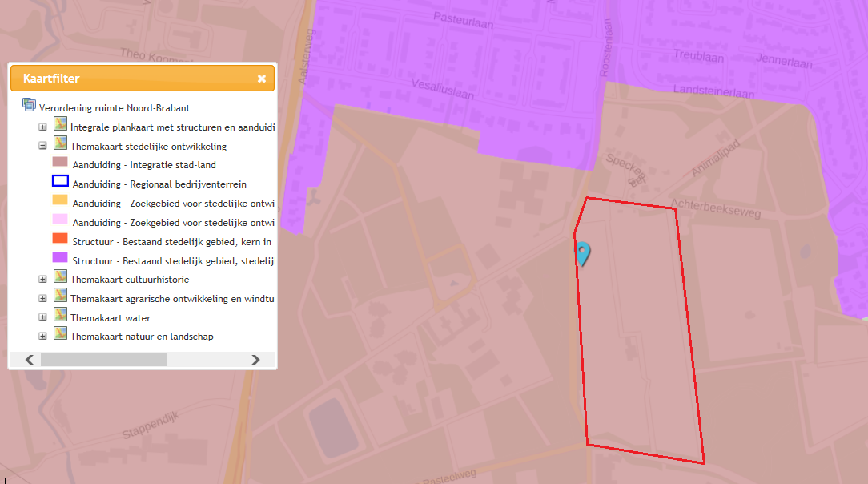Expand the Themakaart natuur en landschap node
Screen dimensions: 868x484
click(x=42, y=336)
